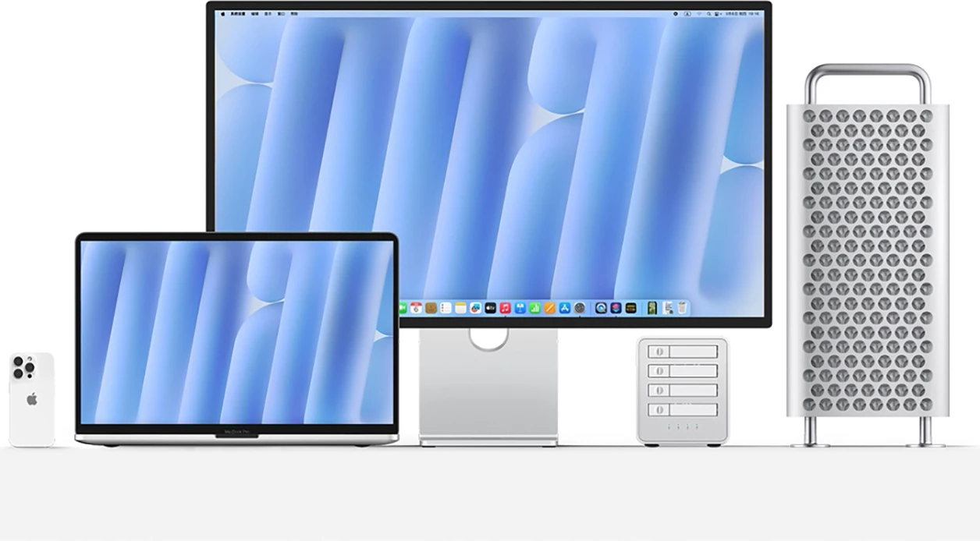Launch the Apple TV app in dock

click(x=490, y=308)
